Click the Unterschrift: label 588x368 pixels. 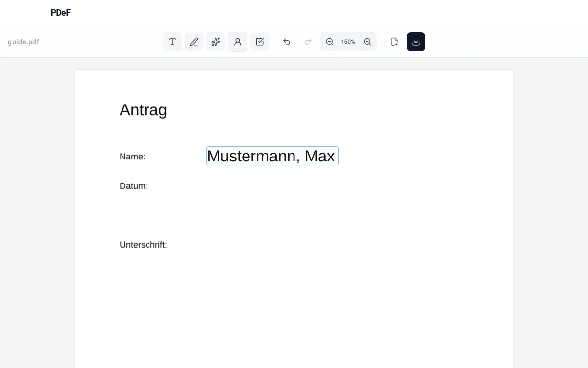pos(143,245)
